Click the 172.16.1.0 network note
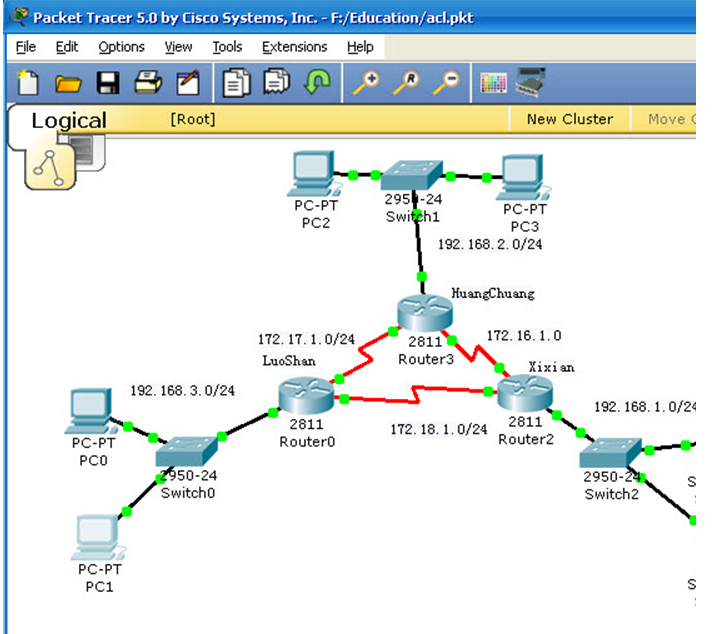This screenshot has width=720, height=634. 524,336
